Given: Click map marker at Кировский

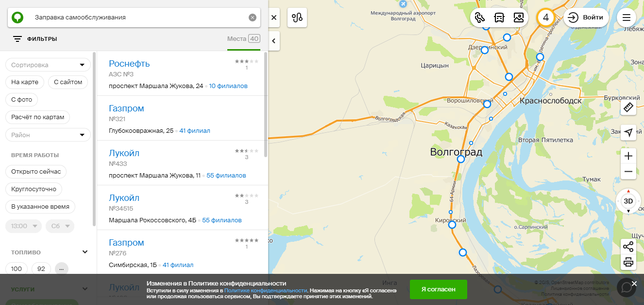Looking at the screenshot, I should (452, 225).
